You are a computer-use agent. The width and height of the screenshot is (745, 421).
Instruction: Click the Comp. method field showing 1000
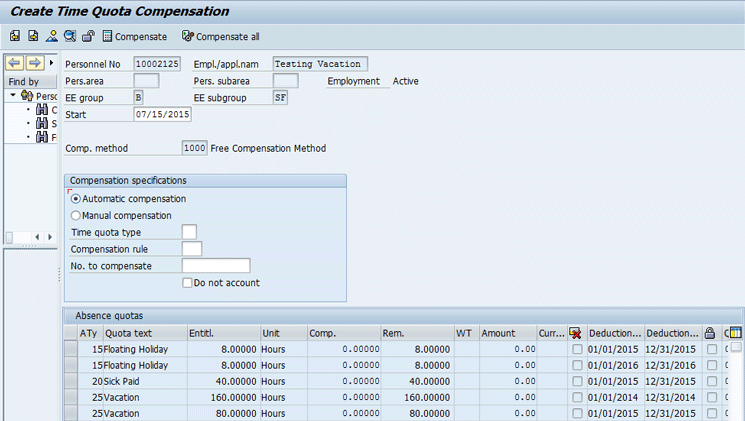coord(194,148)
